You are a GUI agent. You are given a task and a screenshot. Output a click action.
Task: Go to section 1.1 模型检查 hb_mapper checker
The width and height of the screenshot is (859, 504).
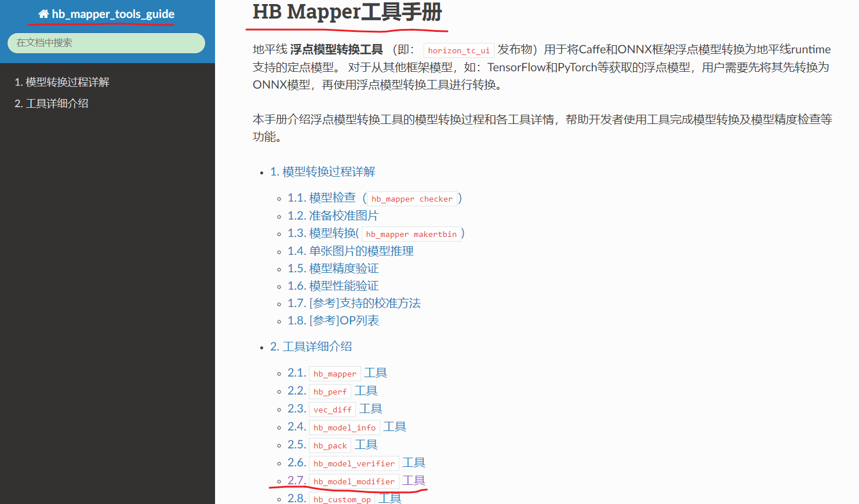tap(374, 198)
